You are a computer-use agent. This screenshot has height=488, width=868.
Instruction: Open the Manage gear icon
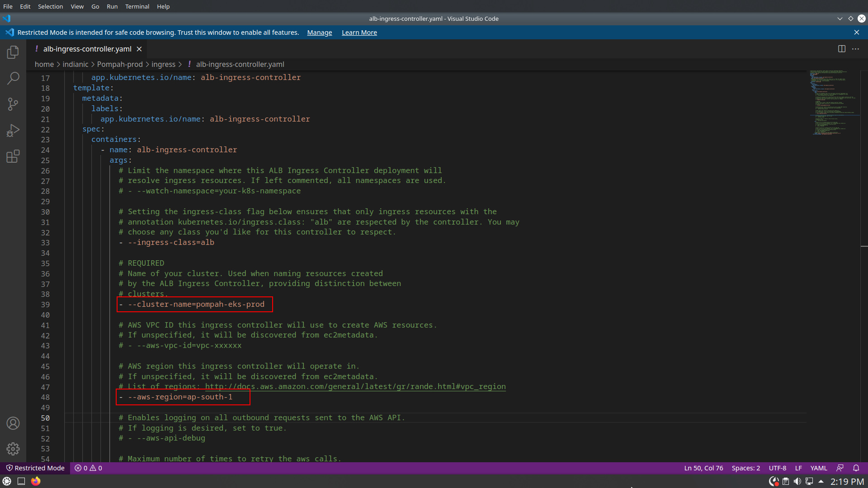tap(13, 449)
